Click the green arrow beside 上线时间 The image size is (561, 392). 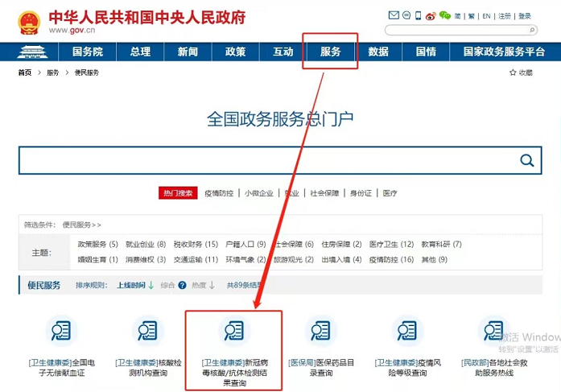(151, 285)
